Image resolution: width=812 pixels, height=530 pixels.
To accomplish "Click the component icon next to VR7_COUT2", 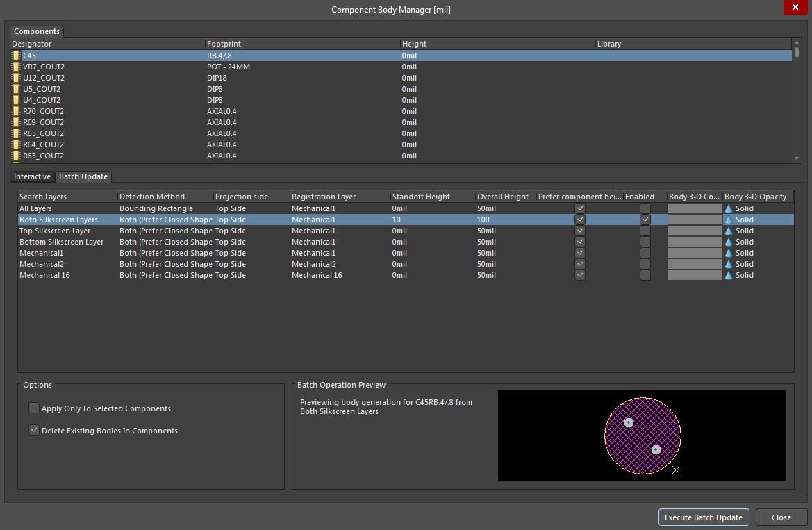I will click(x=16, y=67).
